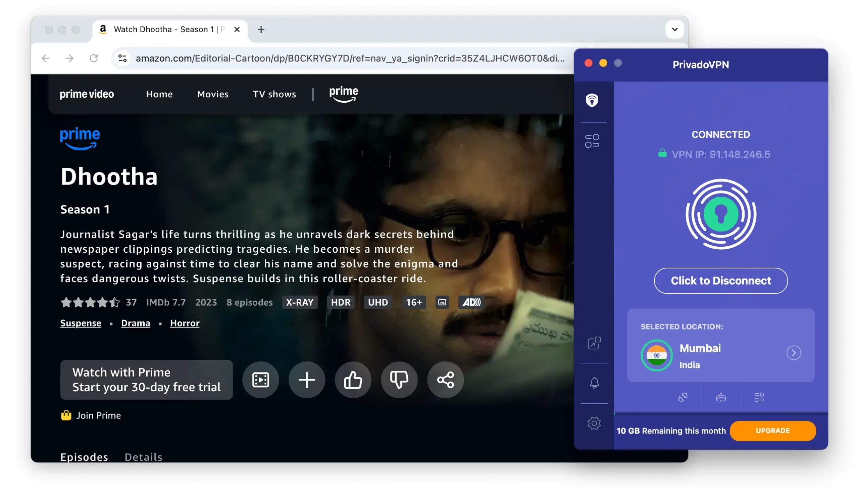Select Movies tab on Prime Video
859x504 pixels.
pos(213,94)
